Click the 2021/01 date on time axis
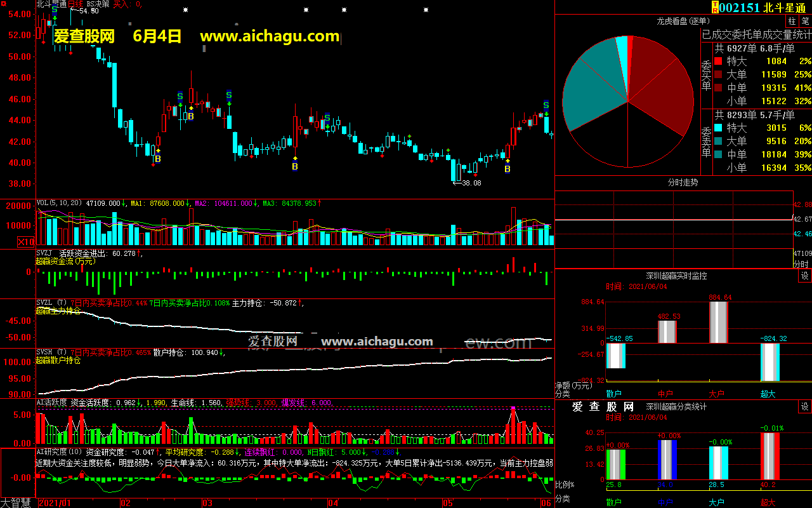812x508 pixels. (x=55, y=502)
